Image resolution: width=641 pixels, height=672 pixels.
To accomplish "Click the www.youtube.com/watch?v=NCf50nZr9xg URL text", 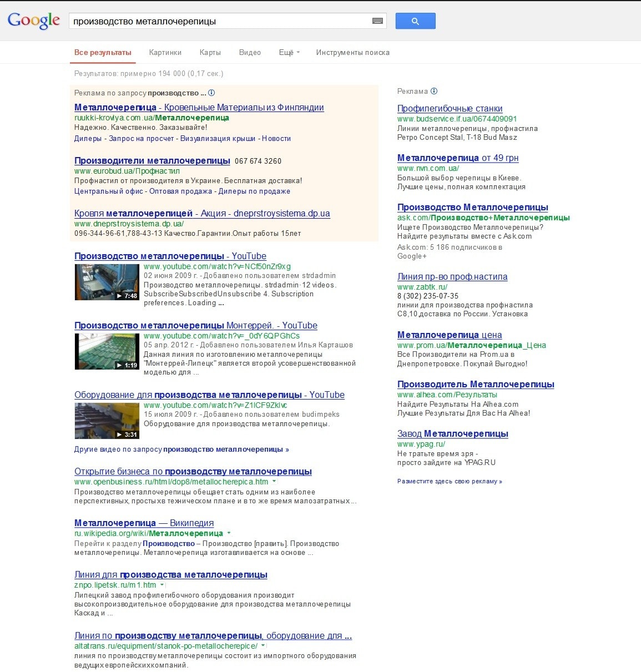I will (x=217, y=266).
